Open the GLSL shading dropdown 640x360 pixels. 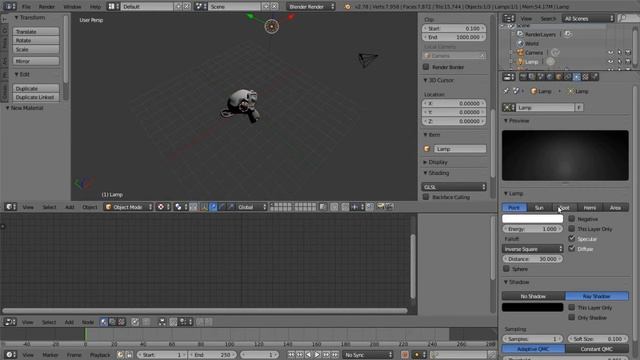click(x=454, y=187)
